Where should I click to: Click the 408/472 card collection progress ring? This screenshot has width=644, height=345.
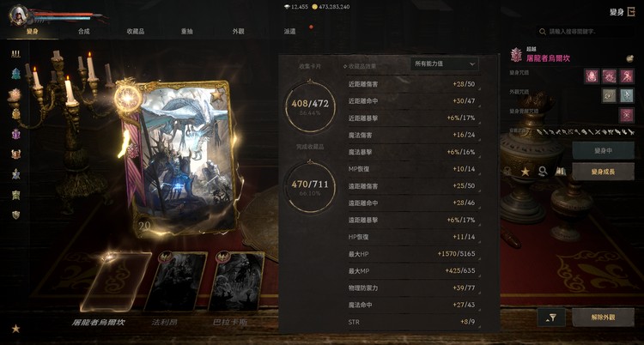(310, 106)
